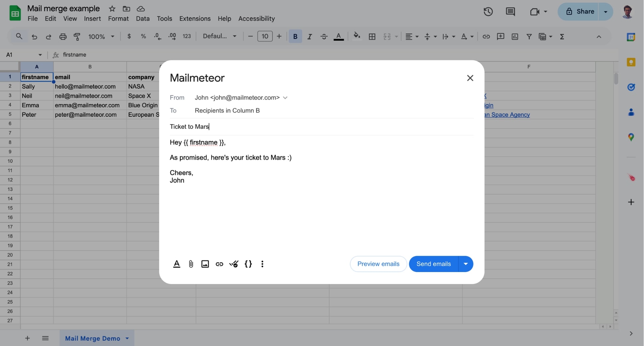Screen dimensions: 644x346
Task: Open the fill color picker
Action: [357, 36]
